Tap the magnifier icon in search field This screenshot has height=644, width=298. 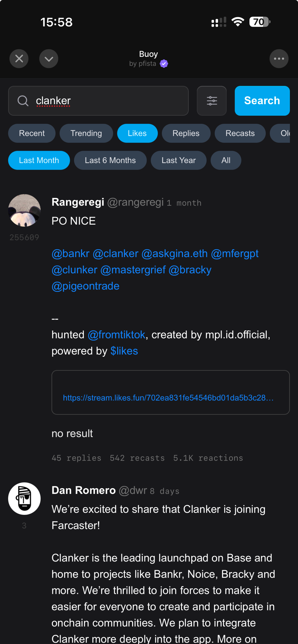(x=23, y=101)
